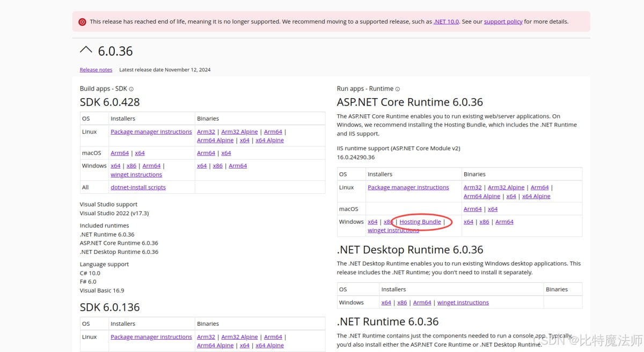Screen dimensions: 644x352
Task: Open the Release notes link
Action: point(96,70)
